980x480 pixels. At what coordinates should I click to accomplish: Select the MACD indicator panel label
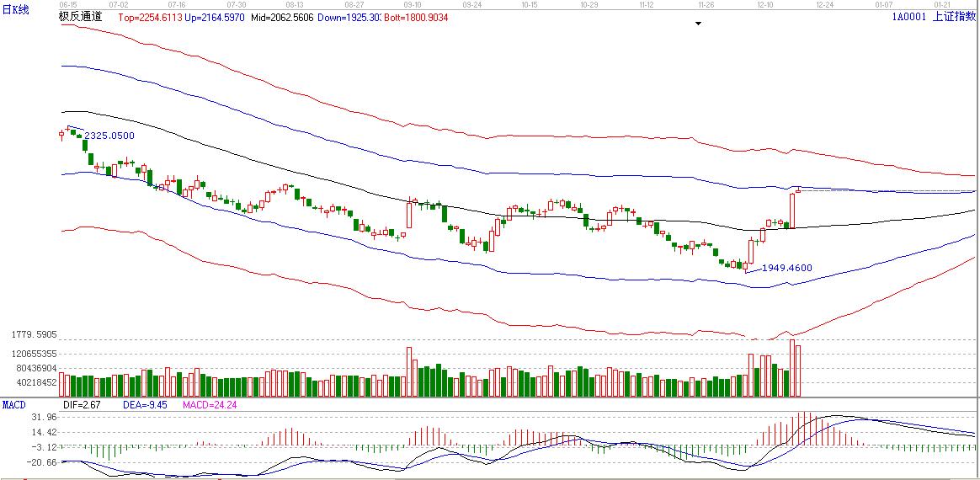tap(14, 405)
